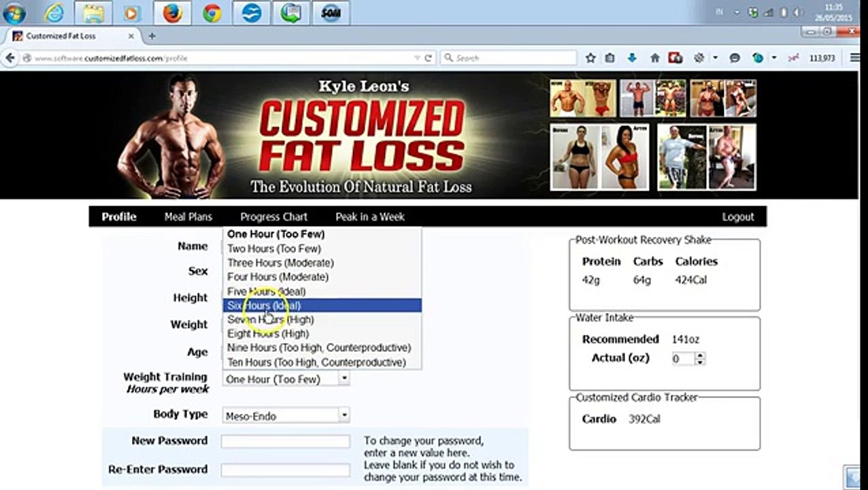The width and height of the screenshot is (868, 490).
Task: Show bookmarks list icon in toolbar
Action: (x=610, y=59)
